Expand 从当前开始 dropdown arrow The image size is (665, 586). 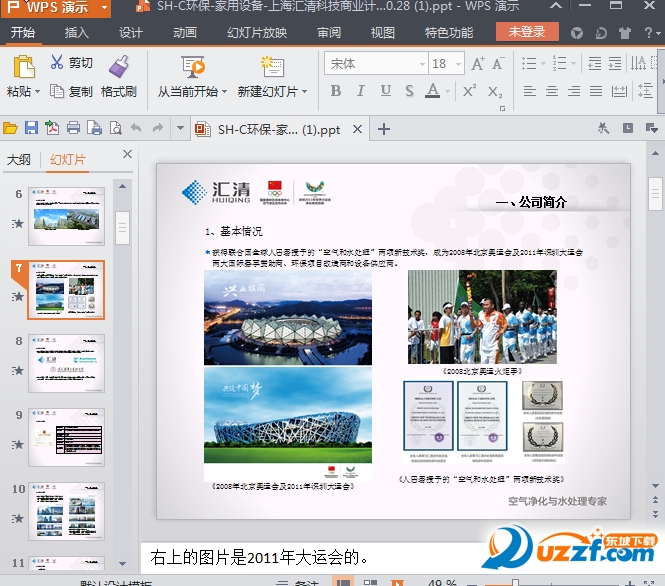point(224,92)
